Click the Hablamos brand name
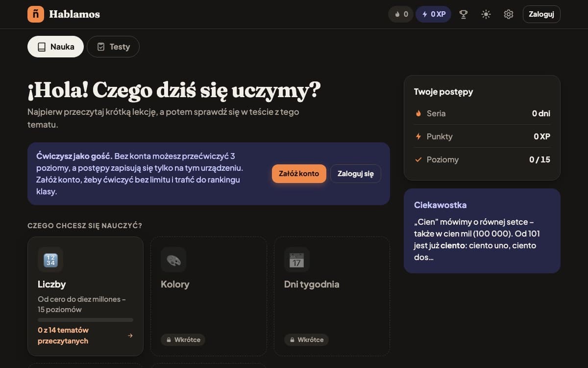 click(x=74, y=14)
